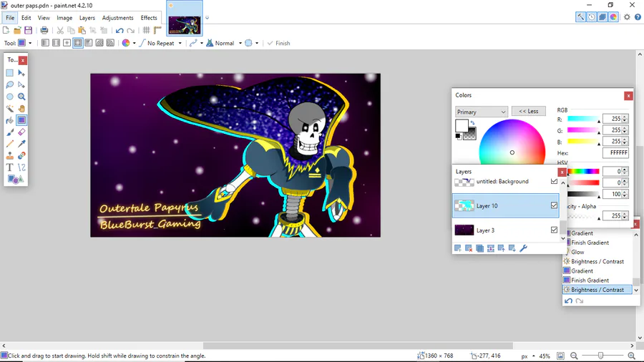
Task: Toggle untitled: Background layer visibility checkbox
Action: [x=554, y=181]
